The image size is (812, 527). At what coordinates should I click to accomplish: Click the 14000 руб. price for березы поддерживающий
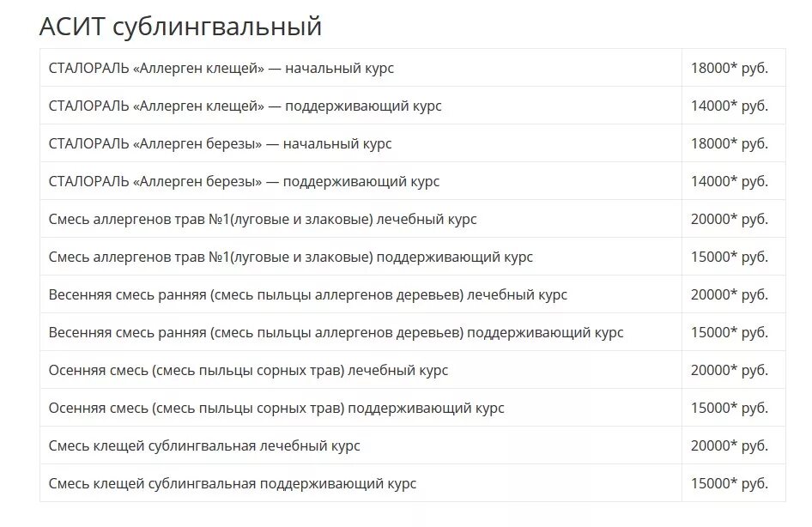tap(729, 181)
